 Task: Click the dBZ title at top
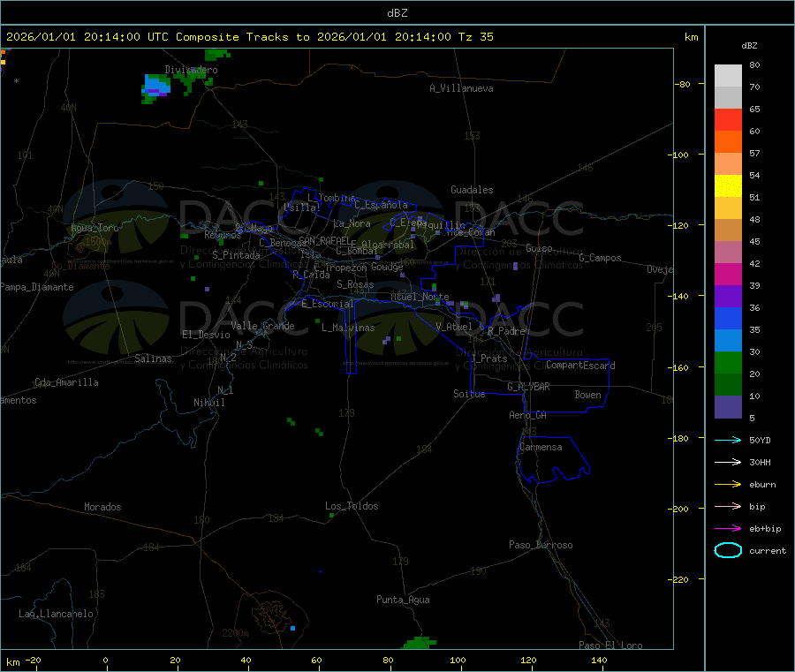tap(397, 13)
